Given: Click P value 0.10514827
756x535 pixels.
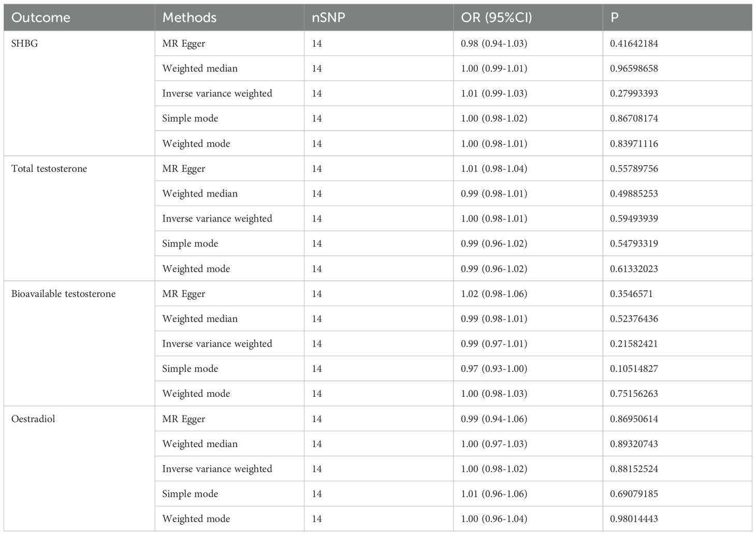Looking at the screenshot, I should point(634,369).
